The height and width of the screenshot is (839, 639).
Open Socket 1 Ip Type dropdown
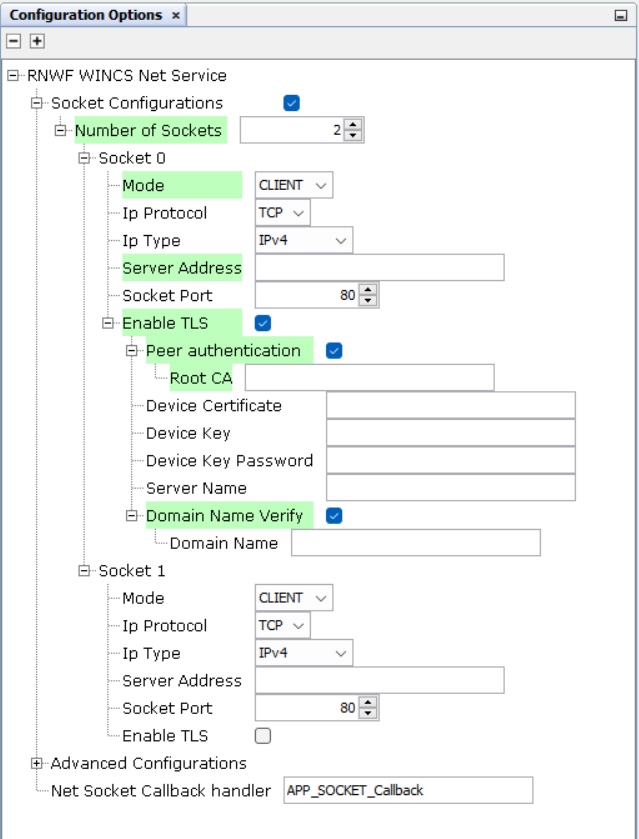pyautogui.click(x=304, y=653)
